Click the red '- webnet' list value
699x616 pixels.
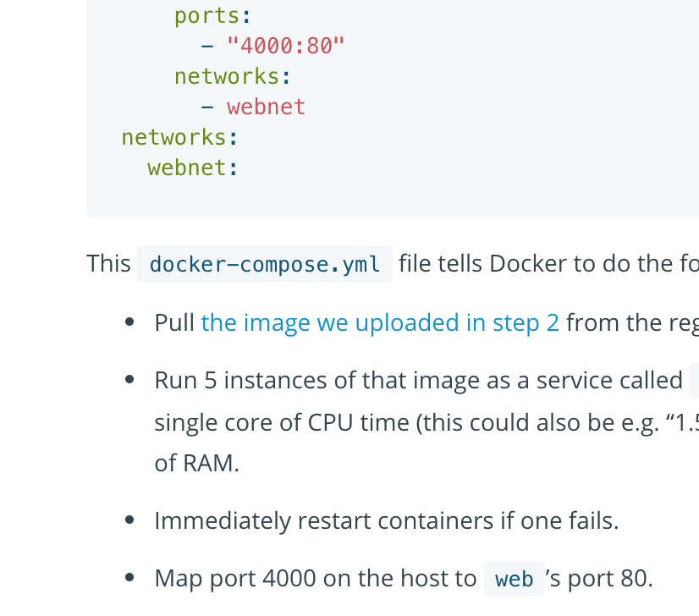click(x=253, y=107)
